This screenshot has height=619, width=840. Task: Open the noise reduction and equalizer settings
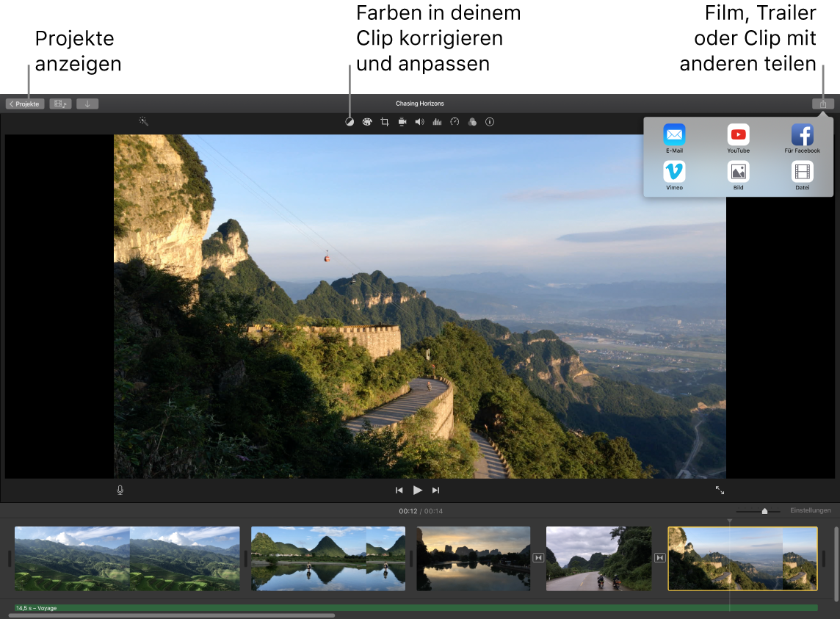[x=437, y=122]
